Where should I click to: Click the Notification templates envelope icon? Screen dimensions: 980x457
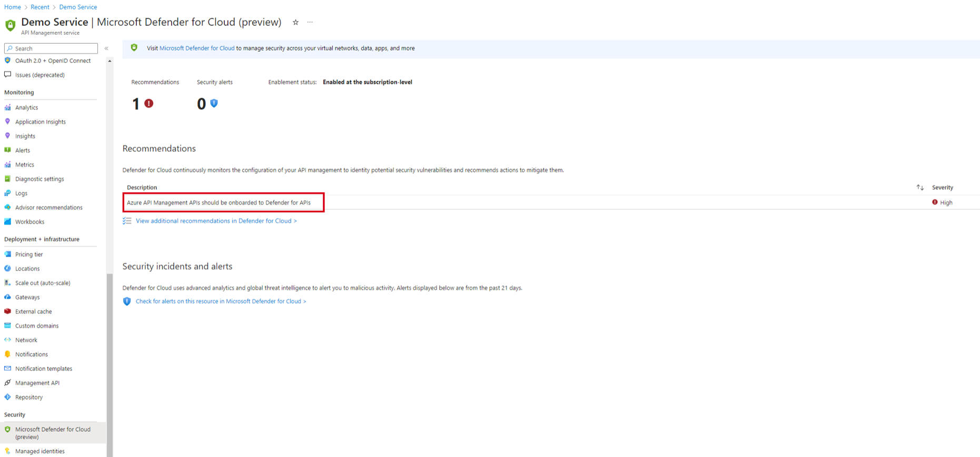[7, 368]
